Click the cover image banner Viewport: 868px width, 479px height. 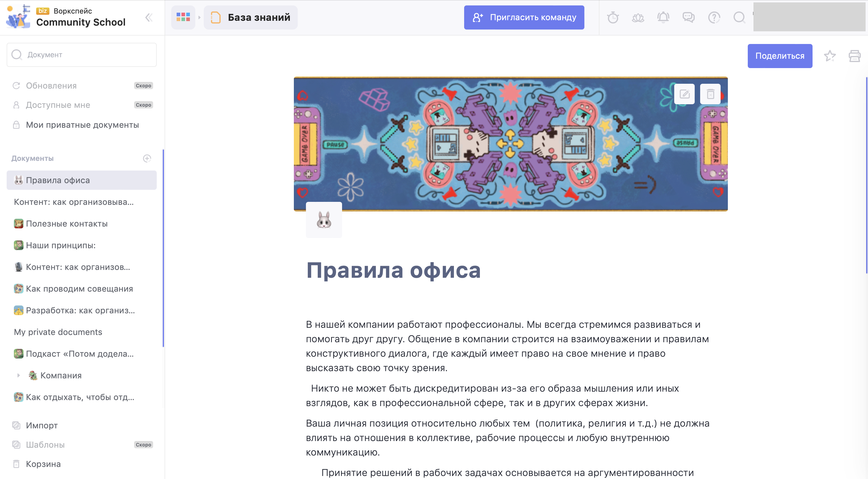(511, 144)
